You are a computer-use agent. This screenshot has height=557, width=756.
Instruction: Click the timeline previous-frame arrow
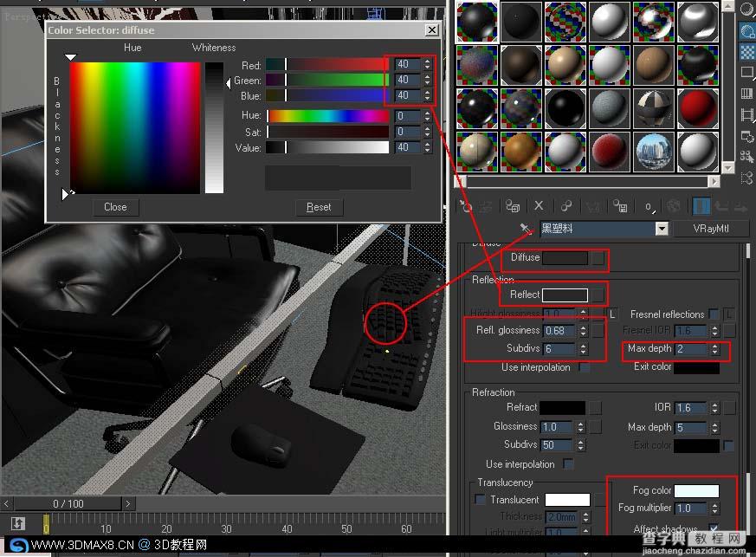pyautogui.click(x=6, y=503)
